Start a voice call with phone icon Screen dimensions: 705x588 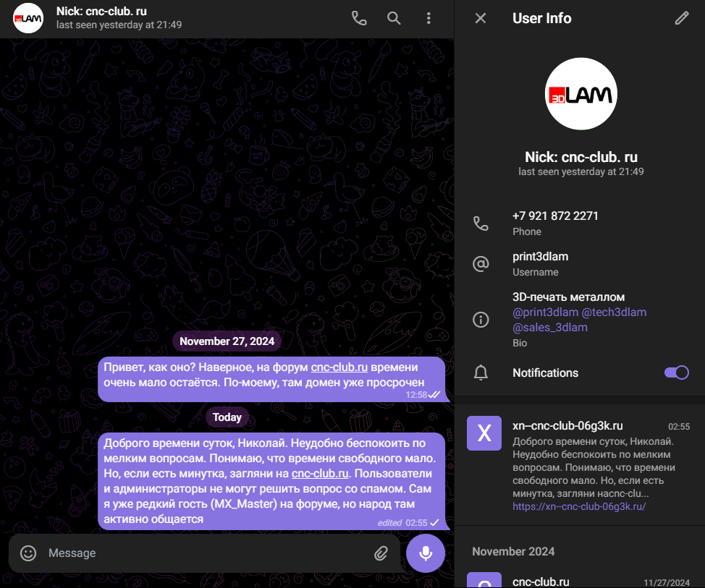[359, 18]
